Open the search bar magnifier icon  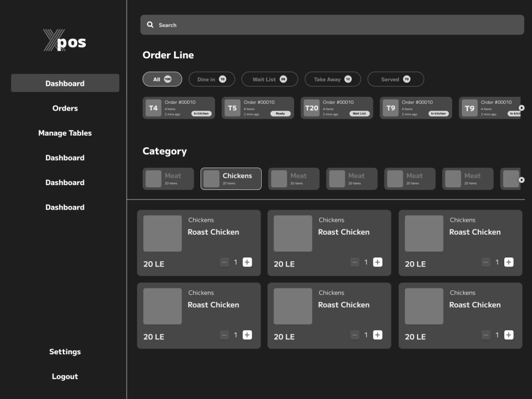151,24
